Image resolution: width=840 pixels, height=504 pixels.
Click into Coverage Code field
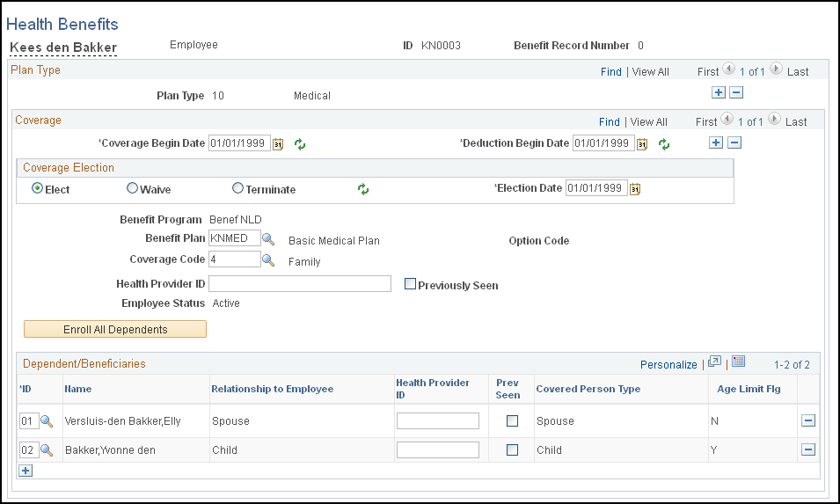(235, 259)
